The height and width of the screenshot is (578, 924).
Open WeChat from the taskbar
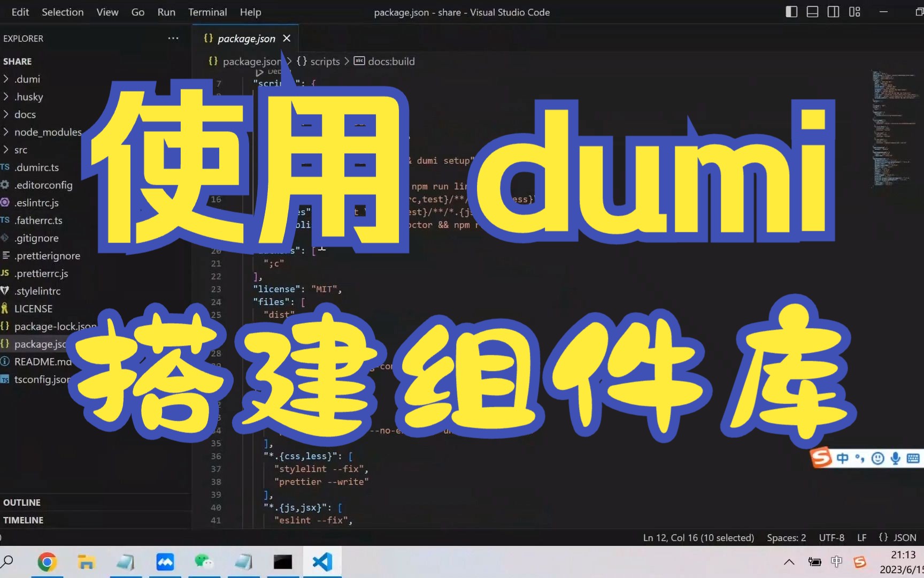(204, 562)
